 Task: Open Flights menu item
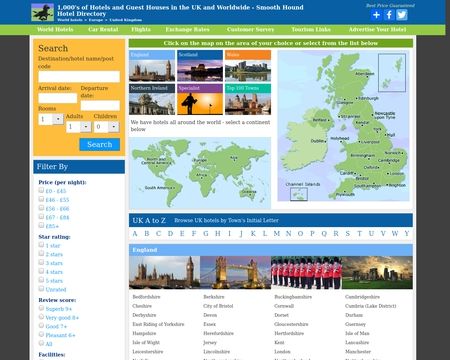(141, 29)
